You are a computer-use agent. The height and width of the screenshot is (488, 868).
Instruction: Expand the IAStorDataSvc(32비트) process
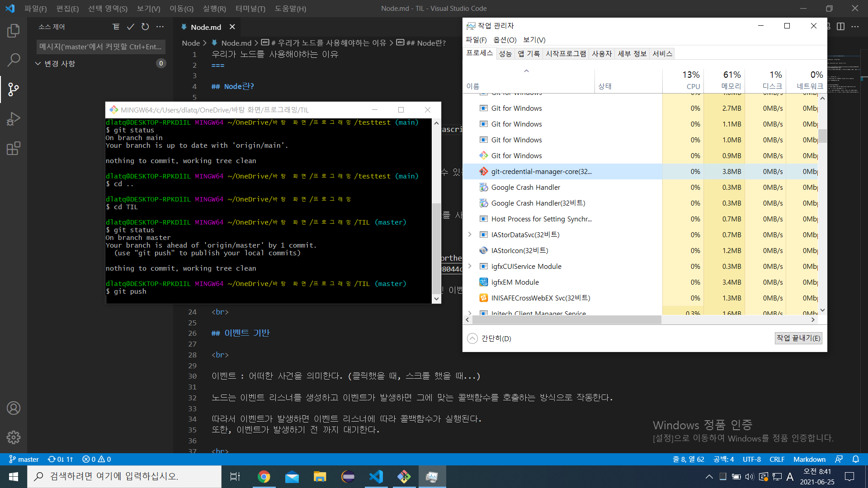(x=470, y=235)
